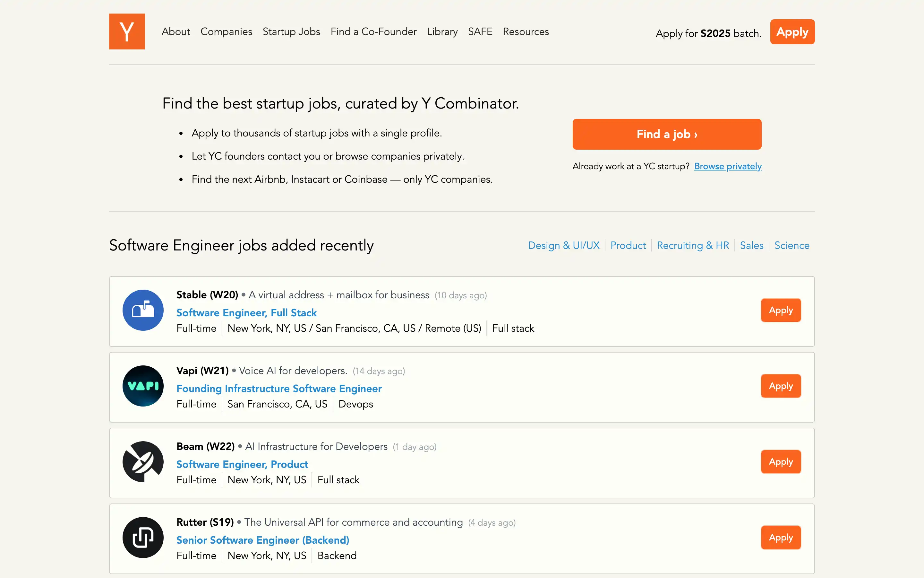Click 'The Universal API for commerce and accounting' description
Image resolution: width=924 pixels, height=578 pixels.
354,522
